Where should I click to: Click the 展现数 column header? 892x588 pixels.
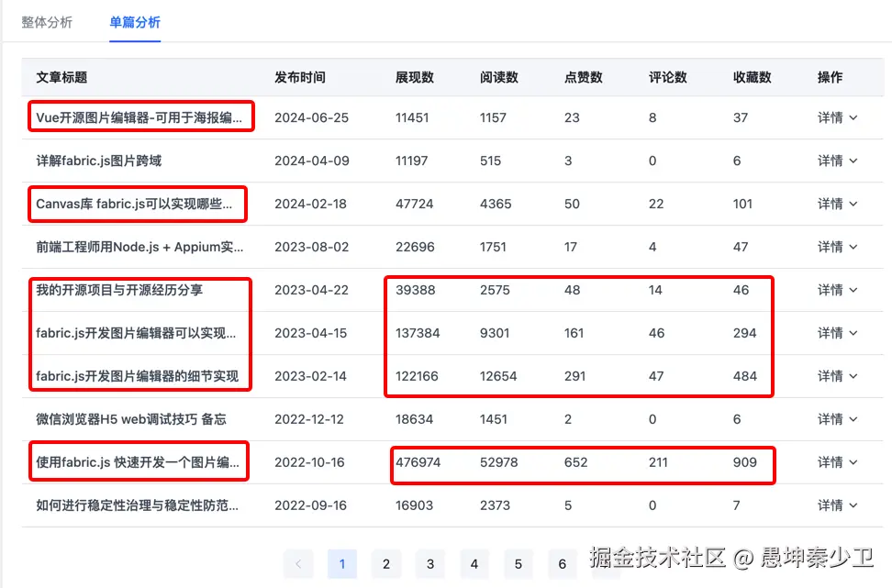[415, 77]
